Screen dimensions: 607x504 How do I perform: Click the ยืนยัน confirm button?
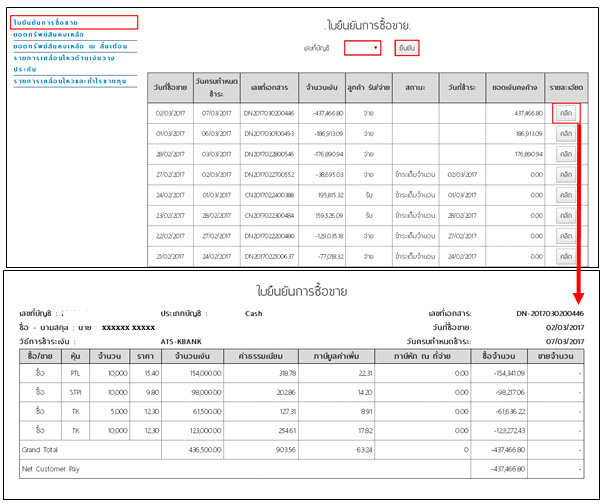pyautogui.click(x=407, y=48)
